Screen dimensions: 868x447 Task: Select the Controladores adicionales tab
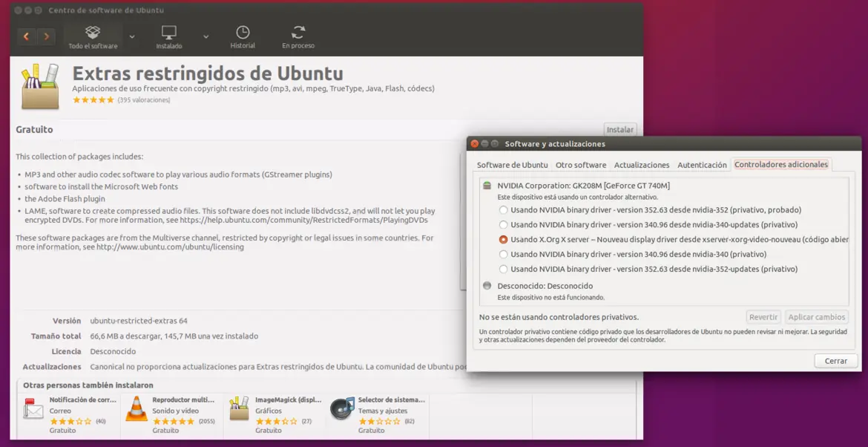(781, 165)
